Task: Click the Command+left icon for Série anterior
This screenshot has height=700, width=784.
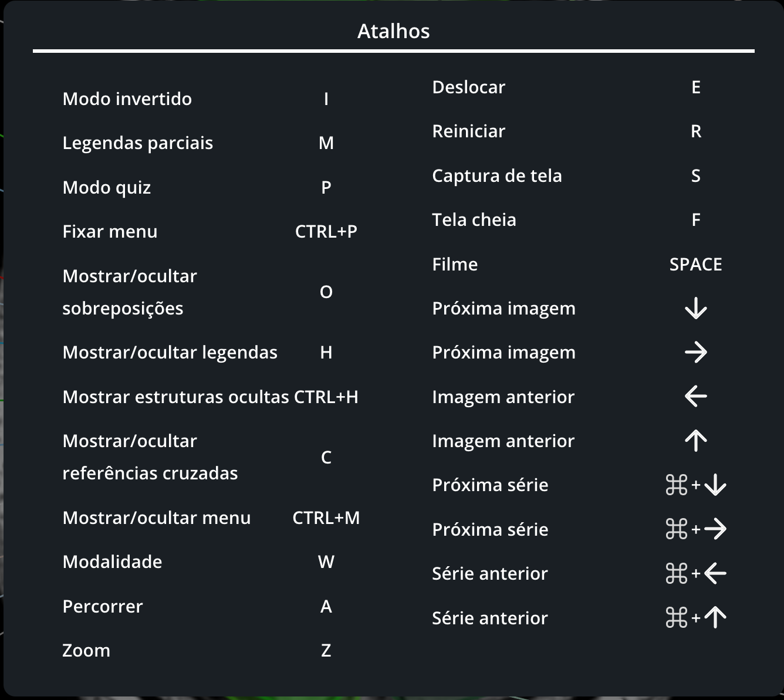Action: click(696, 573)
